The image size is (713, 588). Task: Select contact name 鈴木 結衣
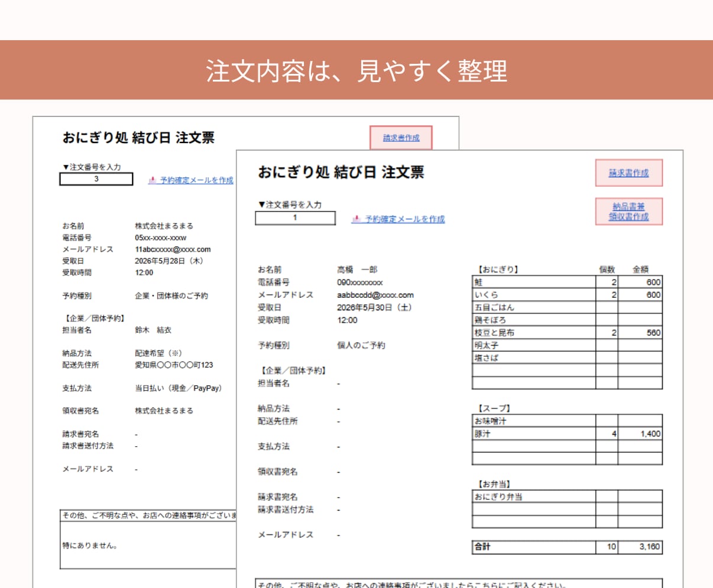153,330
